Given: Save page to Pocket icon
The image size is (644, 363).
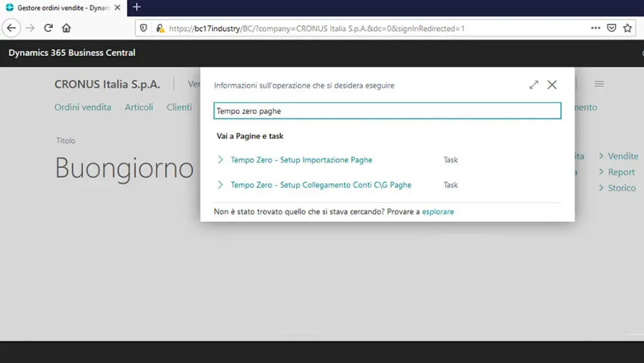Looking at the screenshot, I should pyautogui.click(x=612, y=28).
